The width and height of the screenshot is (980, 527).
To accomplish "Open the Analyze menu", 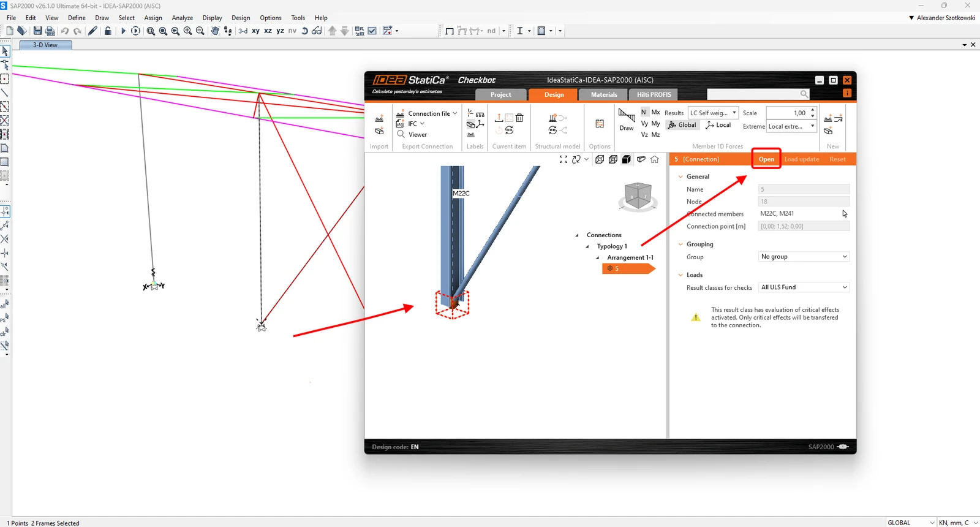I will [x=183, y=18].
